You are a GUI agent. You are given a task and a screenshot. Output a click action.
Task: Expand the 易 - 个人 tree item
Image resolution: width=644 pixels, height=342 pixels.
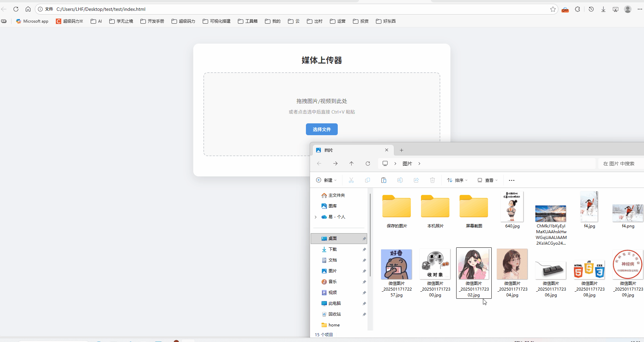tap(315, 217)
